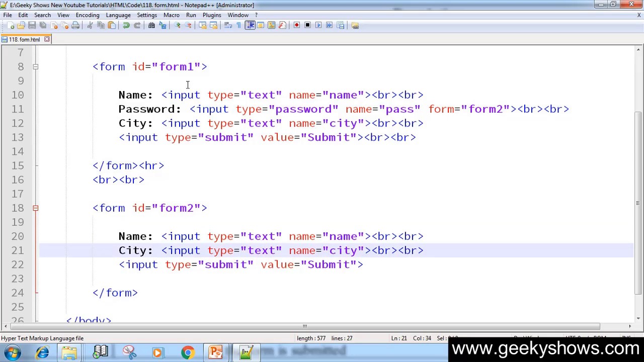
Task: Open the File menu
Action: click(8, 15)
